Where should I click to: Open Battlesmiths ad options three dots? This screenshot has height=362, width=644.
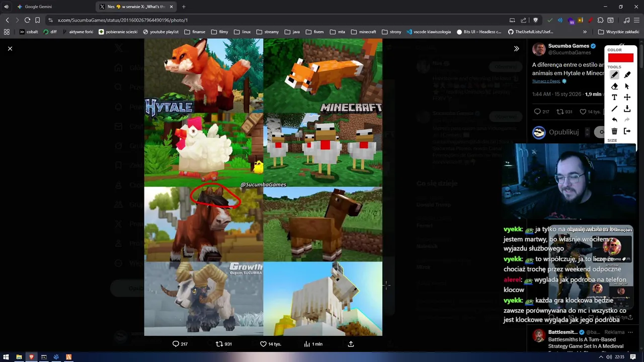coord(630,332)
